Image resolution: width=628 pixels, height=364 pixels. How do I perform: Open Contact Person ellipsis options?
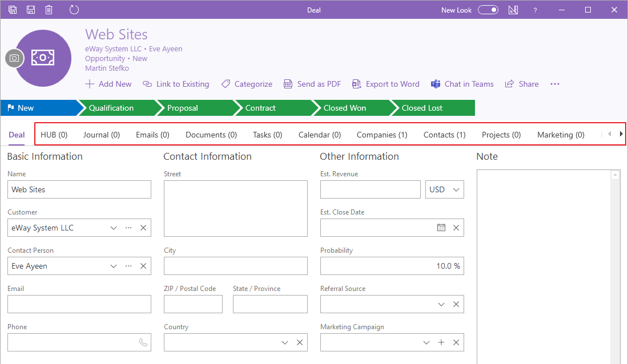(x=128, y=266)
